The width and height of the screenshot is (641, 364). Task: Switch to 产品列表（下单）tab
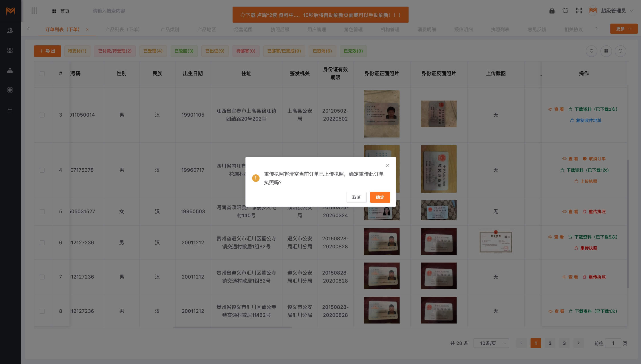(122, 30)
